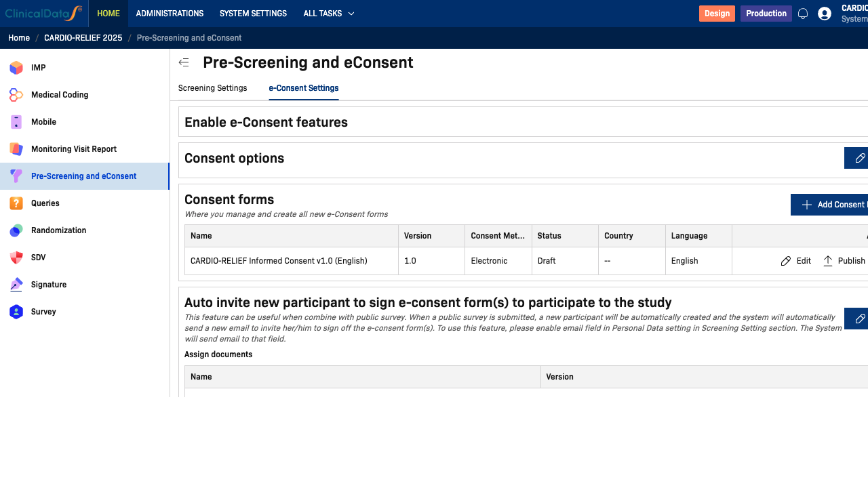Collapse the page header using the back chevron
The image size is (868, 488).
click(183, 62)
